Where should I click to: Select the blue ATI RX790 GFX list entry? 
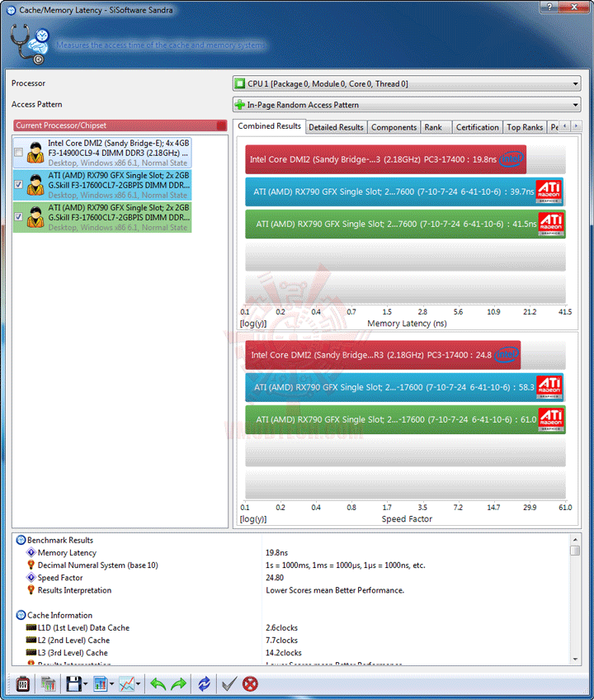click(102, 185)
